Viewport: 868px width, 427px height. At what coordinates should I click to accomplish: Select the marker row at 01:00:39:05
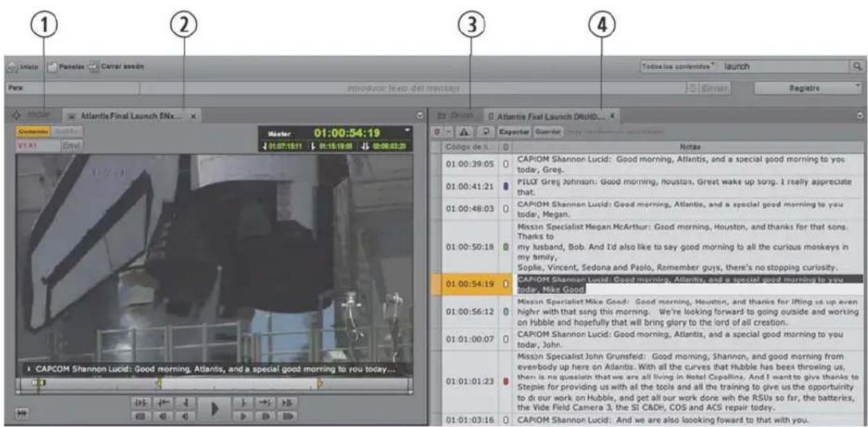647,164
